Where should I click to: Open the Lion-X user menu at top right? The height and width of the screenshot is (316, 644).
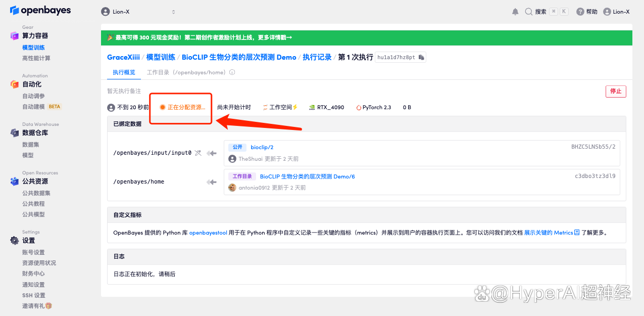[616, 12]
